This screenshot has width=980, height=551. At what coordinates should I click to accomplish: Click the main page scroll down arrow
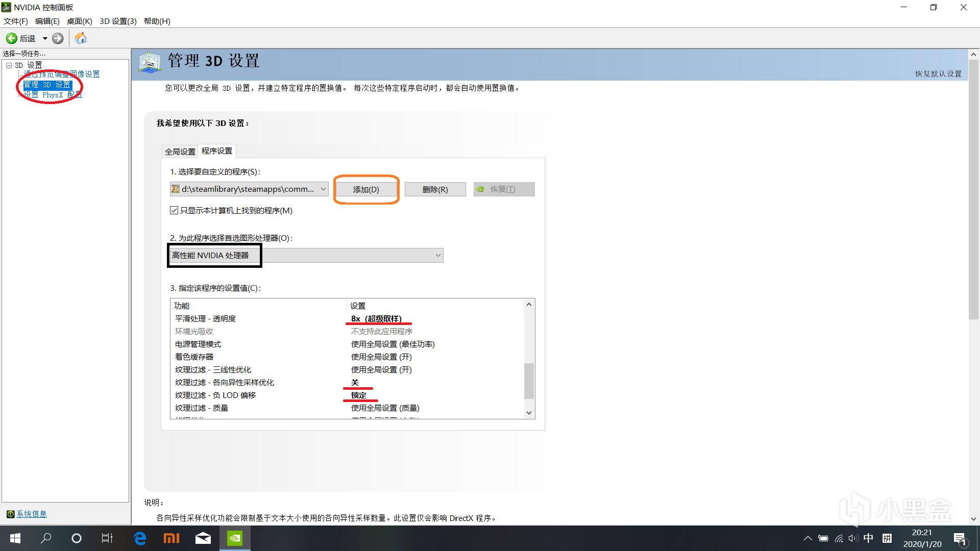coord(973,519)
